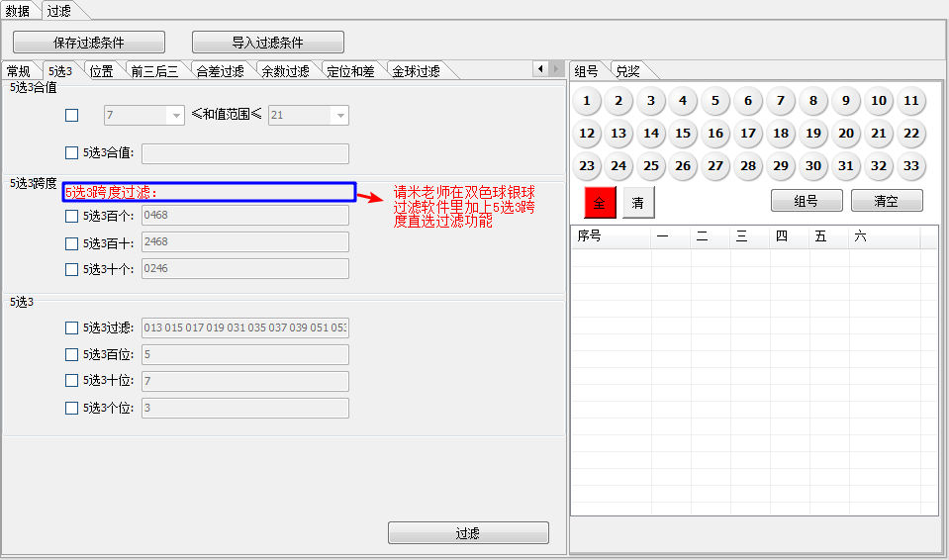Switch to the 过滤 tab

click(x=59, y=10)
